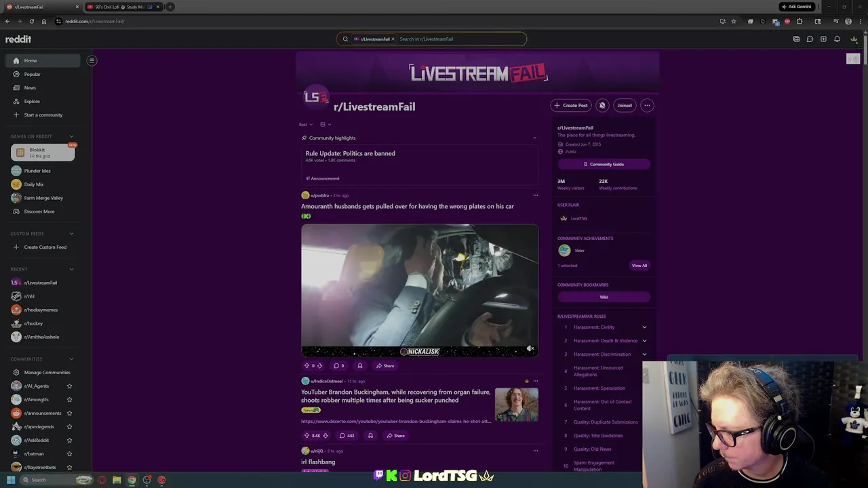868x488 pixels.
Task: Open the Reddit chat icon in header
Action: click(810, 39)
